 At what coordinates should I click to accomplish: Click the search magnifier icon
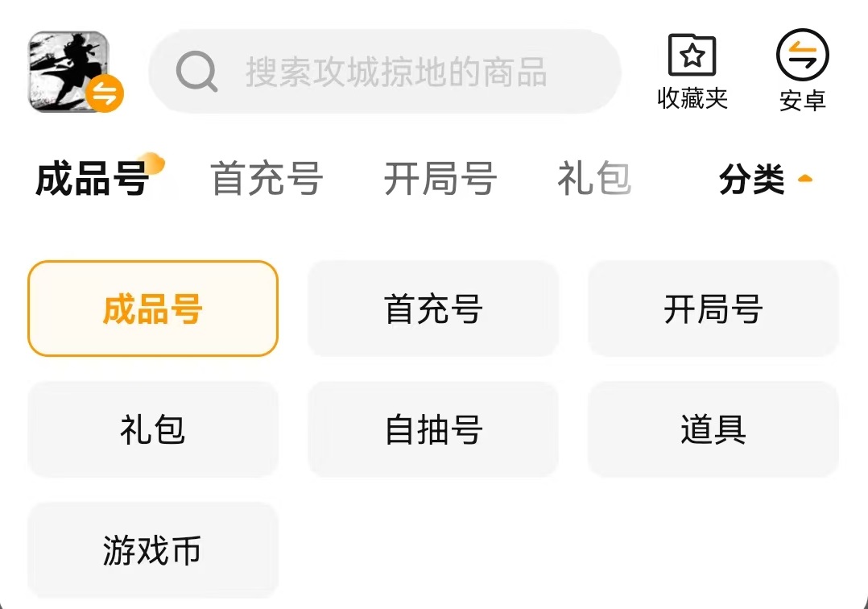[196, 72]
